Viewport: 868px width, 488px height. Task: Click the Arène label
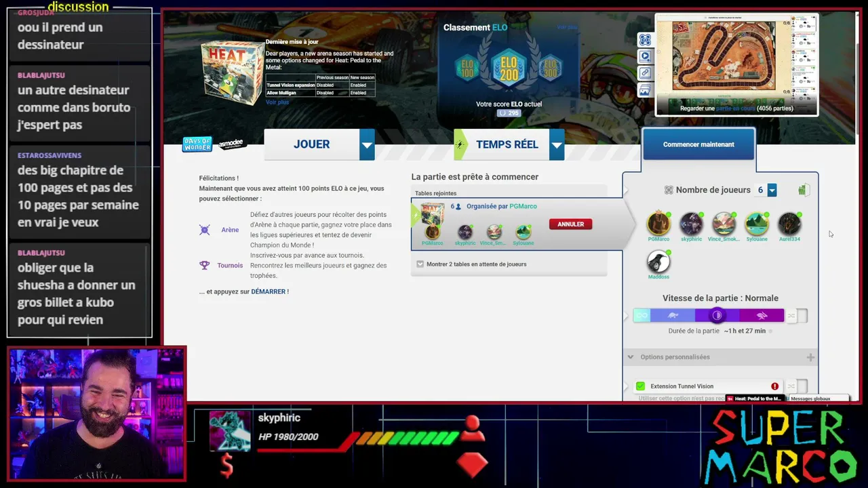[230, 230]
